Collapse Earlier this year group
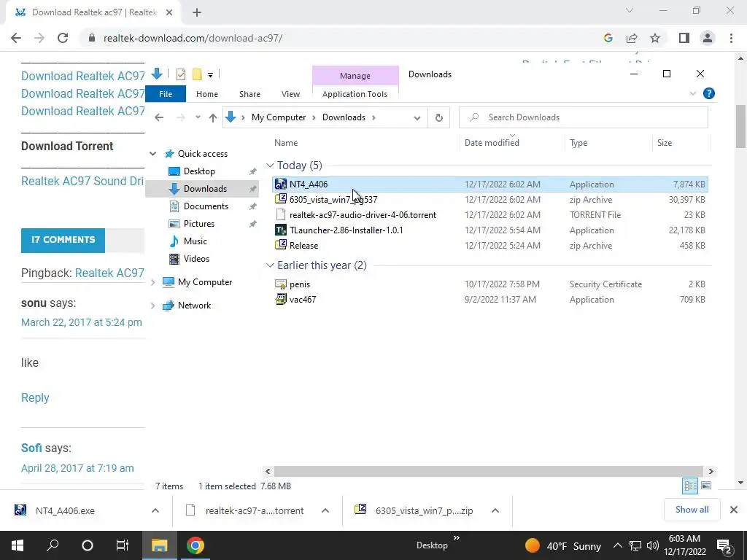Viewport: 747px width, 560px height. 270,265
